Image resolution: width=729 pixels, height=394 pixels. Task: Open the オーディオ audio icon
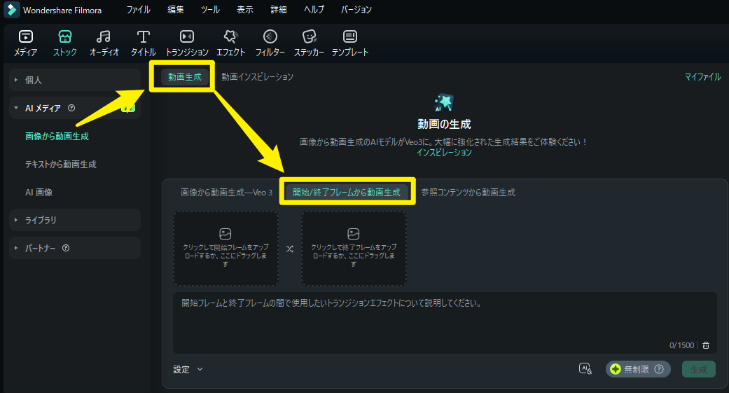point(104,37)
